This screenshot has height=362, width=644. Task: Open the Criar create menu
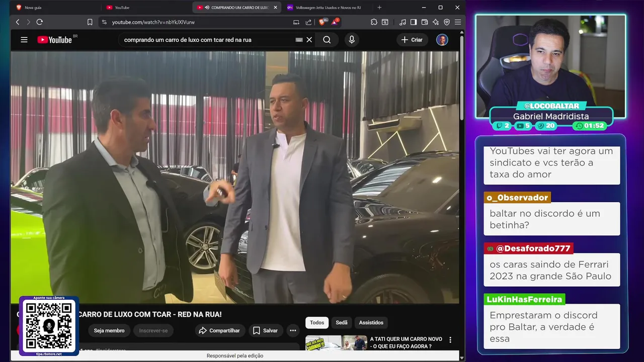click(x=412, y=40)
